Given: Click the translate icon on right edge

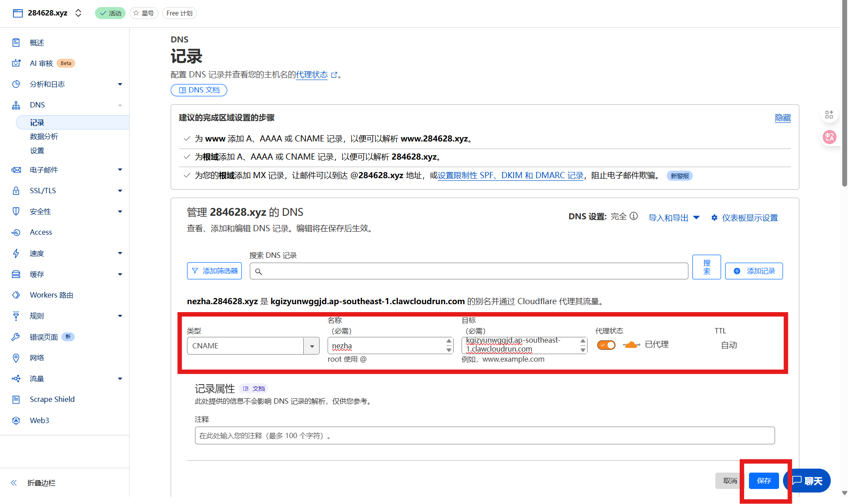Looking at the screenshot, I should pos(829,137).
